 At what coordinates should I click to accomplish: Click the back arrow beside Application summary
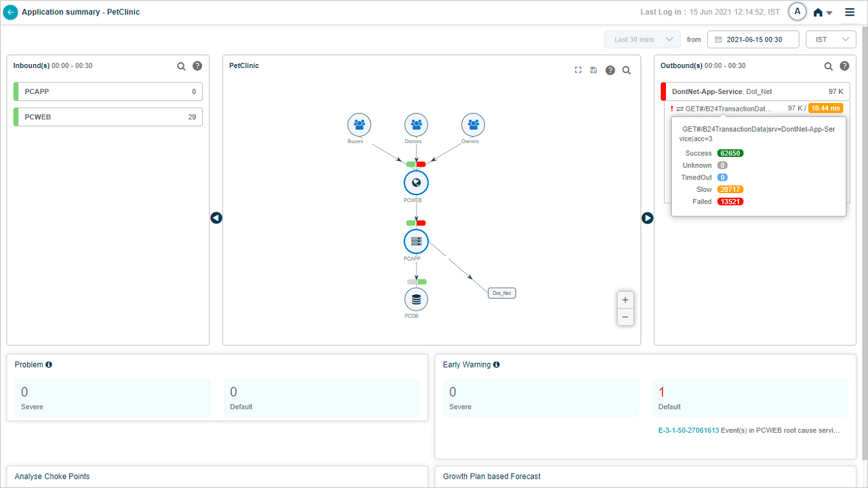[10, 12]
